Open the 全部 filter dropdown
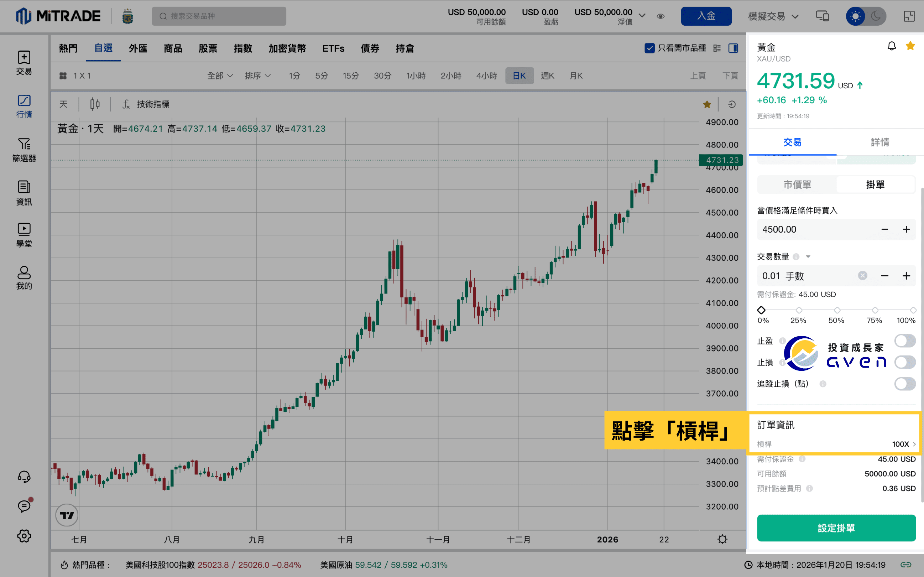The width and height of the screenshot is (924, 577). tap(220, 76)
